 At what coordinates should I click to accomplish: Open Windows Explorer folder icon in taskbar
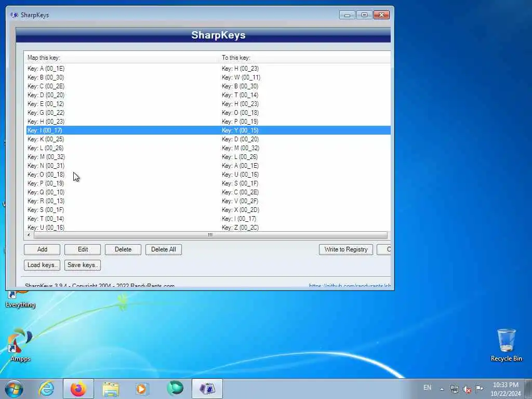coord(111,389)
